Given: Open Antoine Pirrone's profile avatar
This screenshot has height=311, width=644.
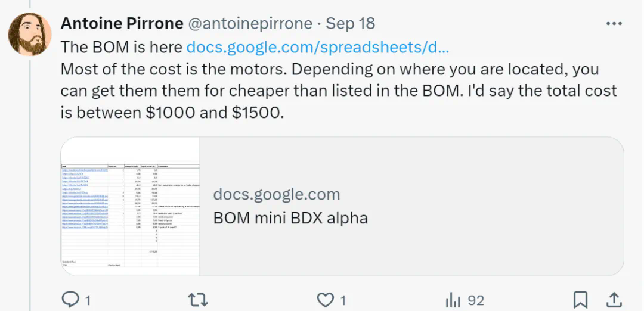Looking at the screenshot, I should [x=30, y=34].
